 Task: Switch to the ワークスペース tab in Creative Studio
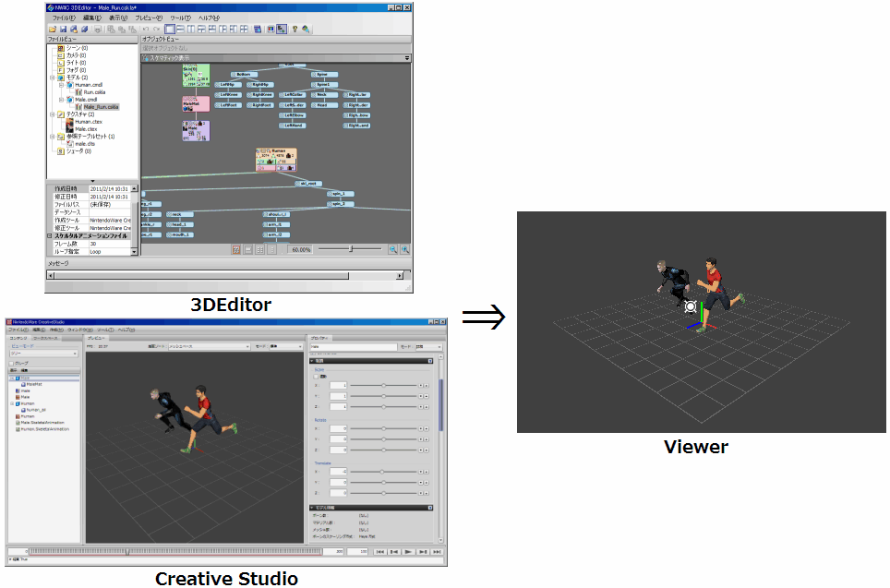(45, 339)
